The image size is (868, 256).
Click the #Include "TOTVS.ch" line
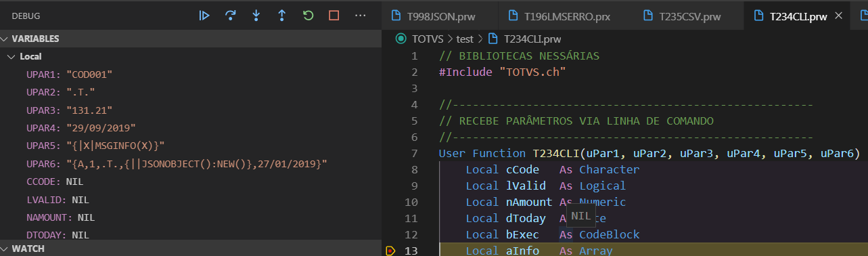pos(502,72)
